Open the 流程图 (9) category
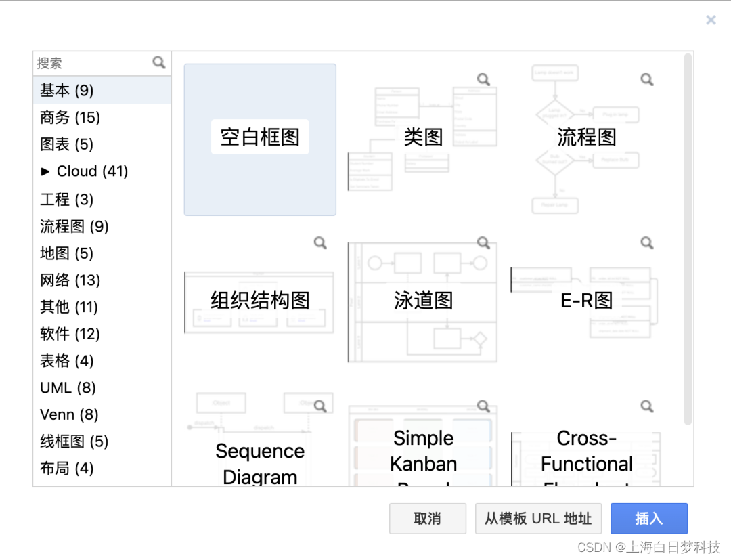This screenshot has width=731, height=560. [74, 226]
